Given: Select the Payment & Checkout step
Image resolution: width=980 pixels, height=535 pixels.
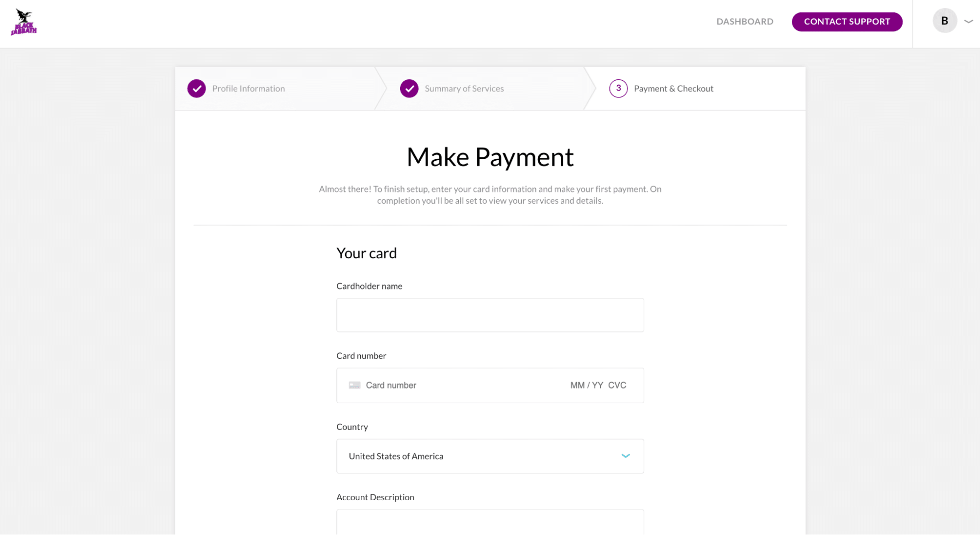Looking at the screenshot, I should click(x=673, y=89).
